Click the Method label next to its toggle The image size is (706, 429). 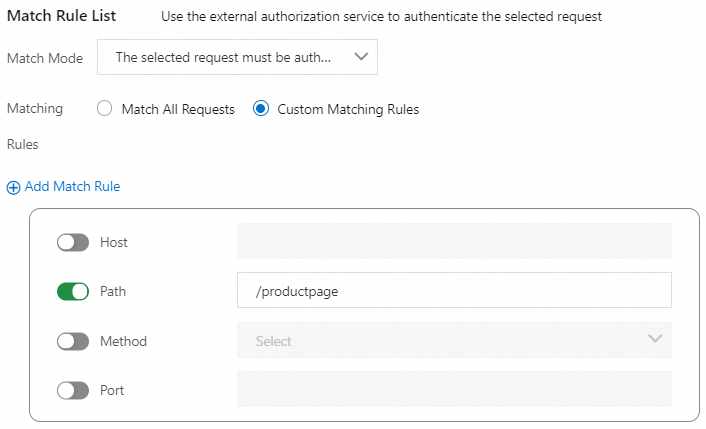coord(123,341)
